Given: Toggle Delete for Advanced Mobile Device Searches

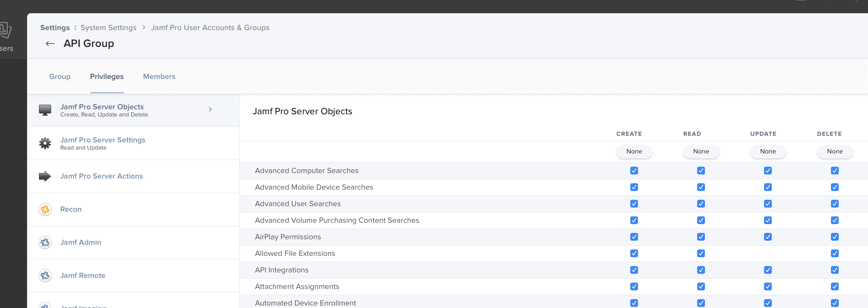Looking at the screenshot, I should [835, 187].
